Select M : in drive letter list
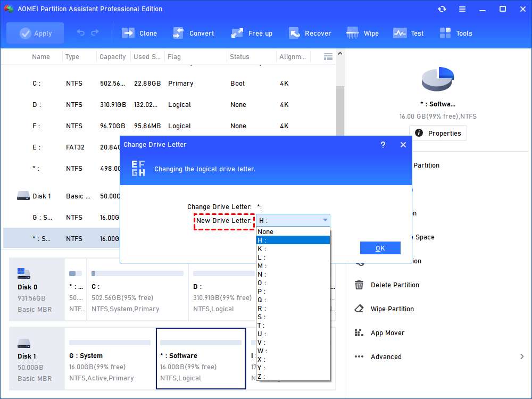The width and height of the screenshot is (532, 399). 293,265
